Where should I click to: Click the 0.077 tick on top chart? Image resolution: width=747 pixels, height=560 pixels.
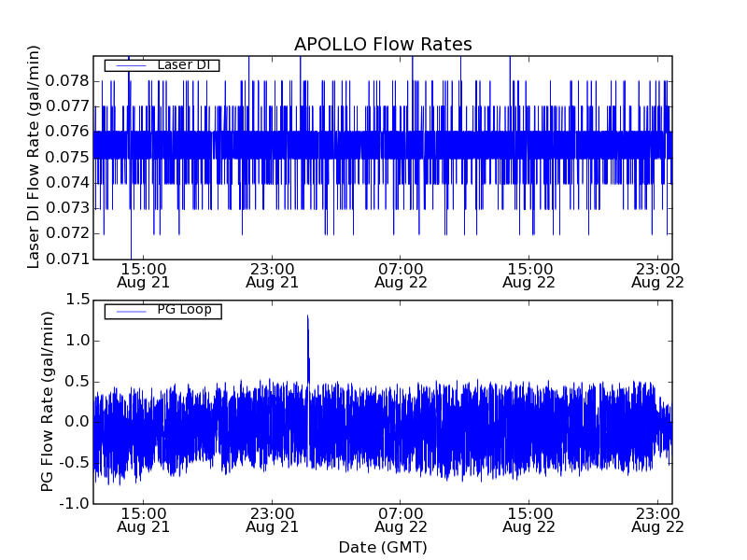[67, 106]
